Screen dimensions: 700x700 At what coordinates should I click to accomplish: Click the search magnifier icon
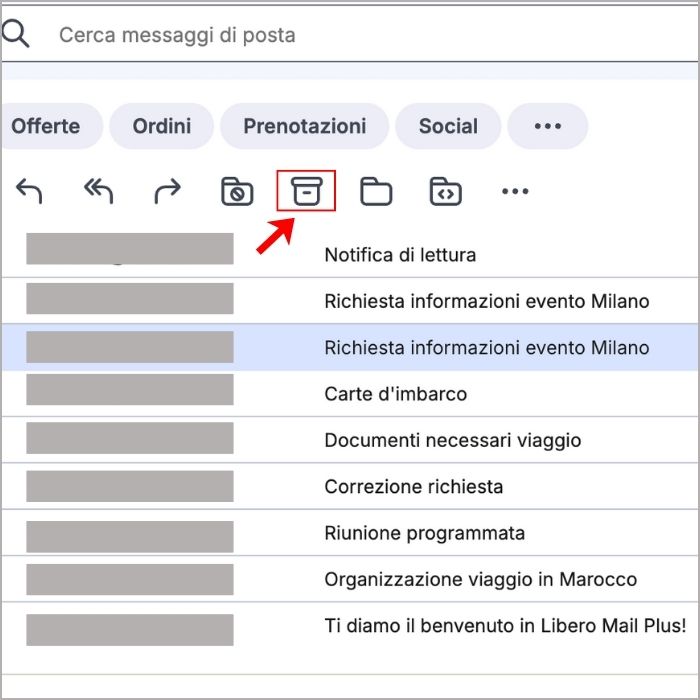15,34
